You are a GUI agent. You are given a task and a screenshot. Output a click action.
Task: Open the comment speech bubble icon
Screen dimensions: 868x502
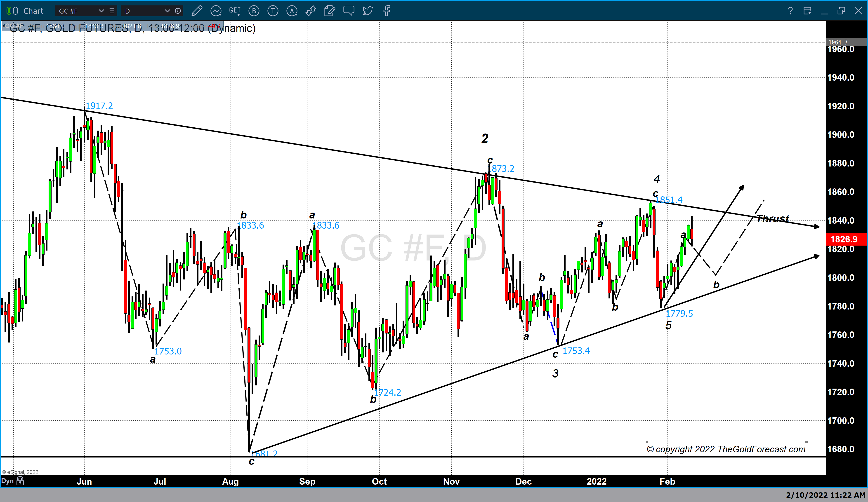click(349, 11)
